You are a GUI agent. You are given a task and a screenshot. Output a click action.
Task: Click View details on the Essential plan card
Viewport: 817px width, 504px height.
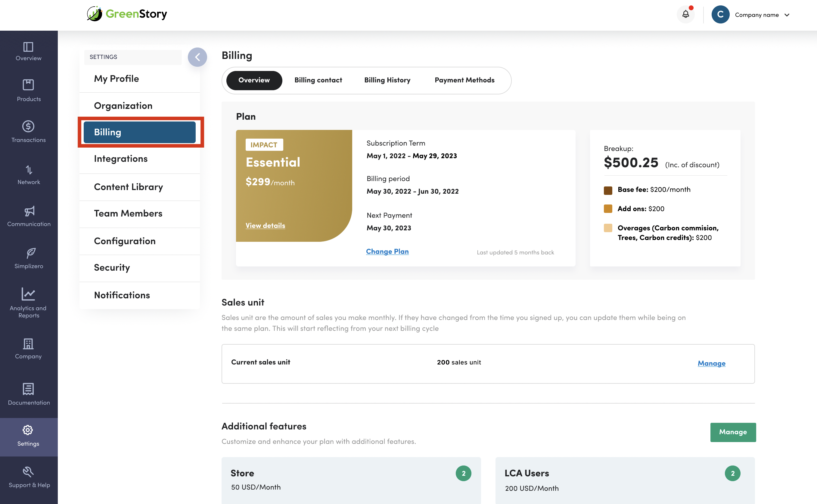tap(265, 225)
